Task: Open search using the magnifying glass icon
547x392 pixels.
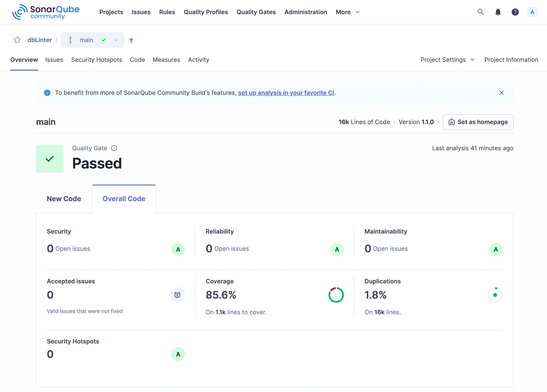Action: click(x=481, y=12)
